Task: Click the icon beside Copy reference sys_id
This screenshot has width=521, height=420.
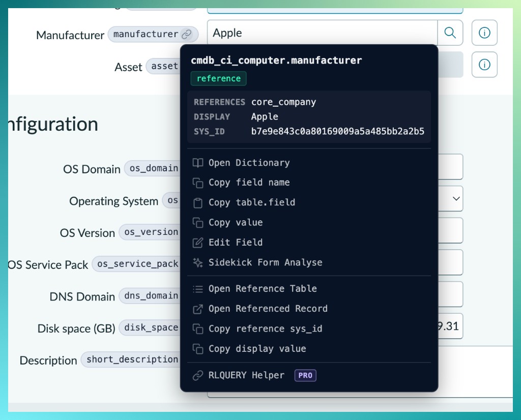Action: [198, 328]
